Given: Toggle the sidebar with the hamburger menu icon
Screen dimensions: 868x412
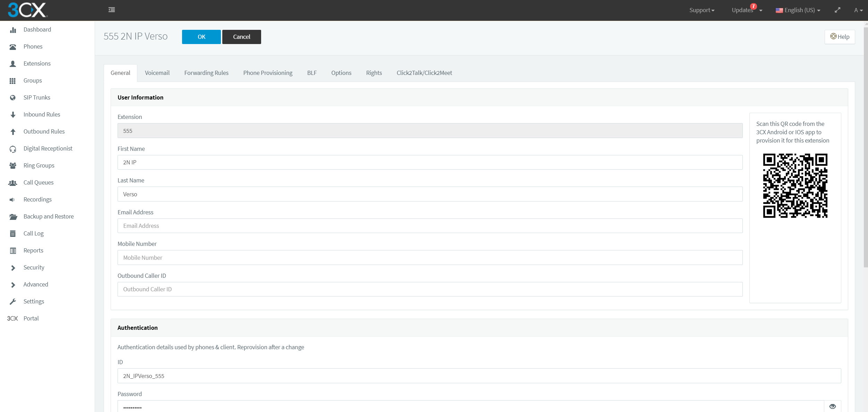Looking at the screenshot, I should click(112, 10).
